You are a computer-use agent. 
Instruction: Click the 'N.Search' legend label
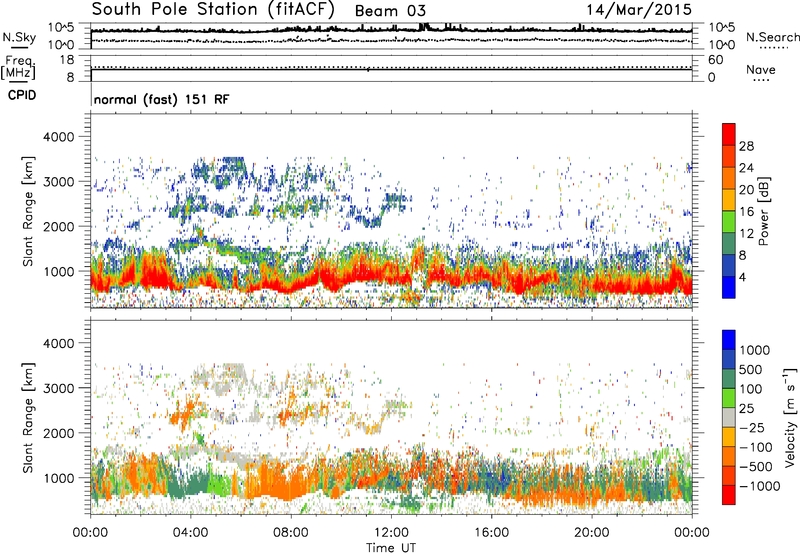(772, 37)
